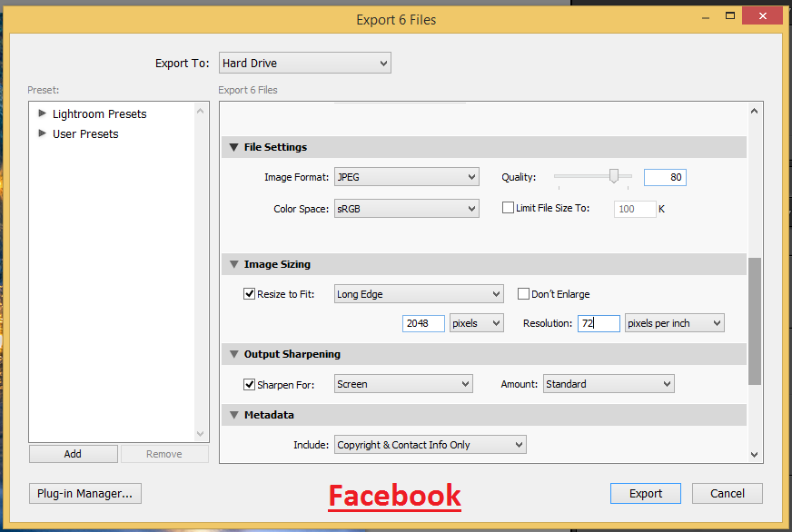The width and height of the screenshot is (792, 532).
Task: Open the Long Edge resize dropdown
Action: (419, 294)
